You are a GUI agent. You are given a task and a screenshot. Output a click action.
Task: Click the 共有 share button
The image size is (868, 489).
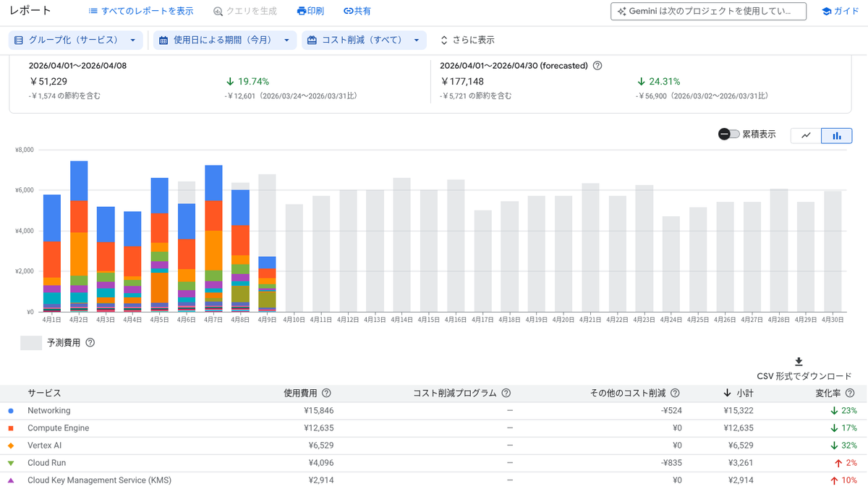click(357, 12)
